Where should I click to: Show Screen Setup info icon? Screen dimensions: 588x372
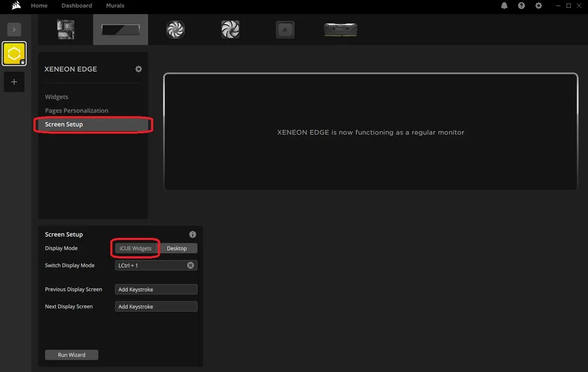coord(192,234)
